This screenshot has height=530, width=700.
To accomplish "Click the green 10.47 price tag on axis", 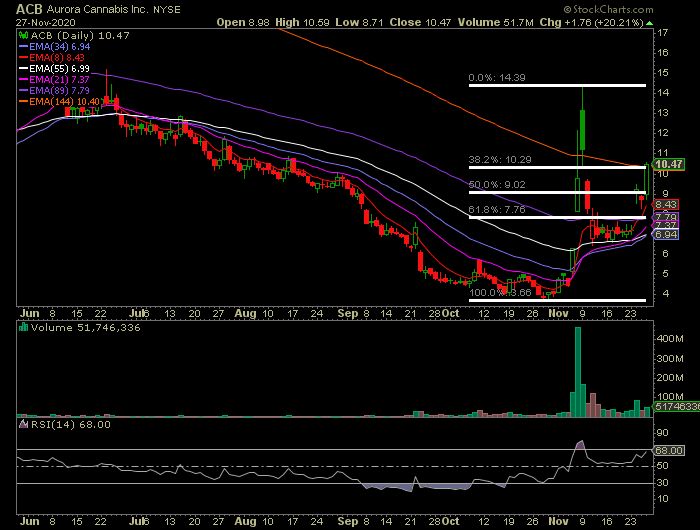I will [668, 164].
